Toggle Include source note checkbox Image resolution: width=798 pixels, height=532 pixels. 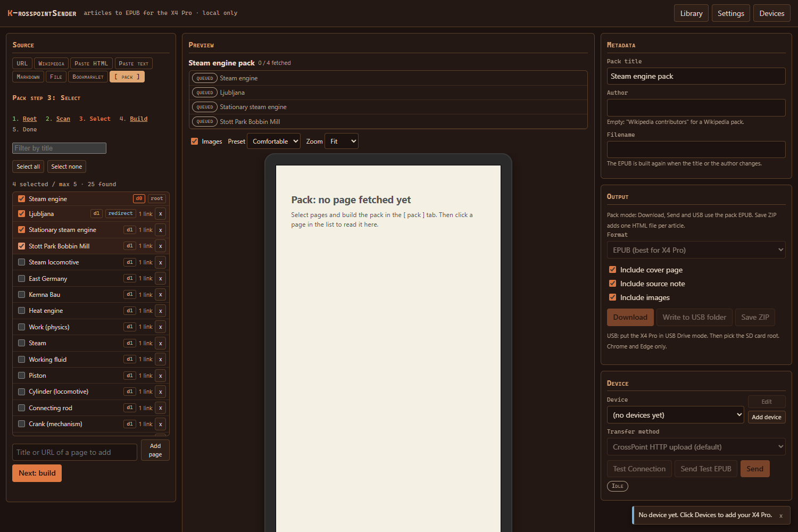612,283
